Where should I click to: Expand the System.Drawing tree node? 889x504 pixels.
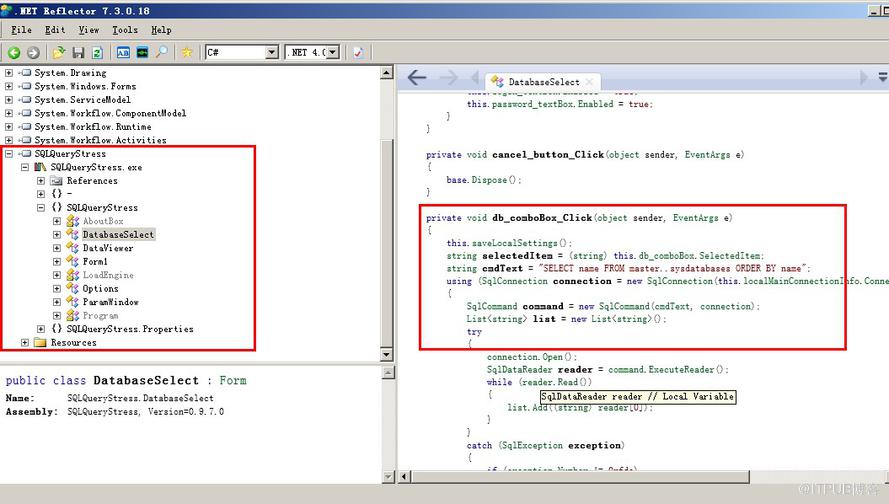(9, 73)
